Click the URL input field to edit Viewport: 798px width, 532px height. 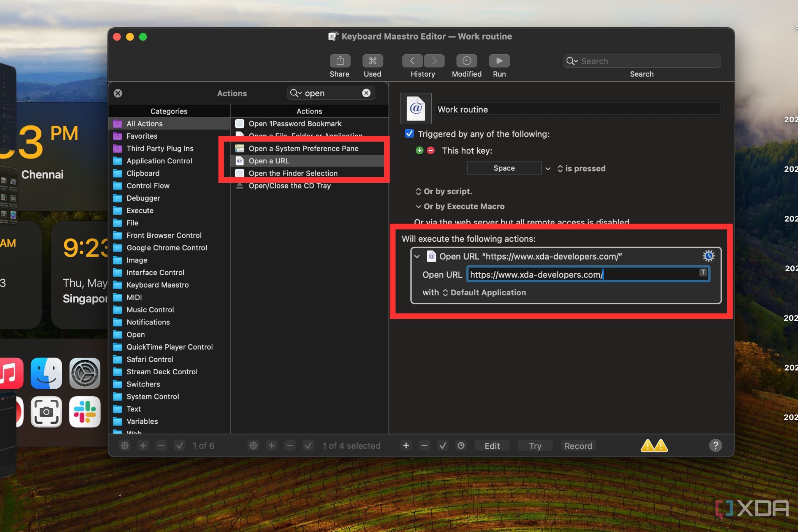click(x=587, y=274)
